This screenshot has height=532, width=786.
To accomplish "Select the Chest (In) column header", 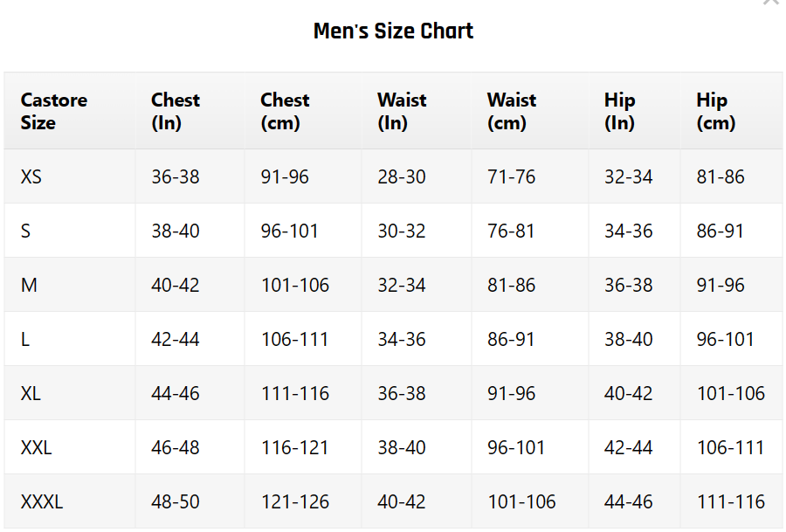I will (175, 111).
